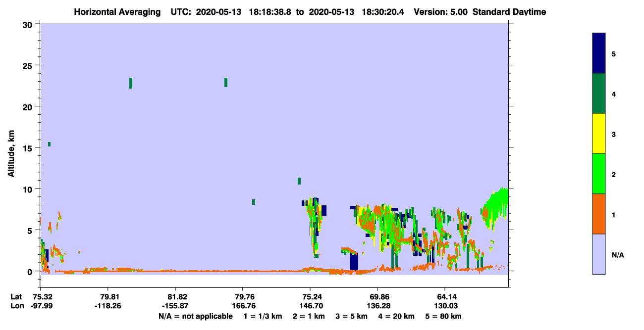Viewport: 644px width, 330px height.
Task: Click the colorbar label 'N/A'
Action: (618, 255)
